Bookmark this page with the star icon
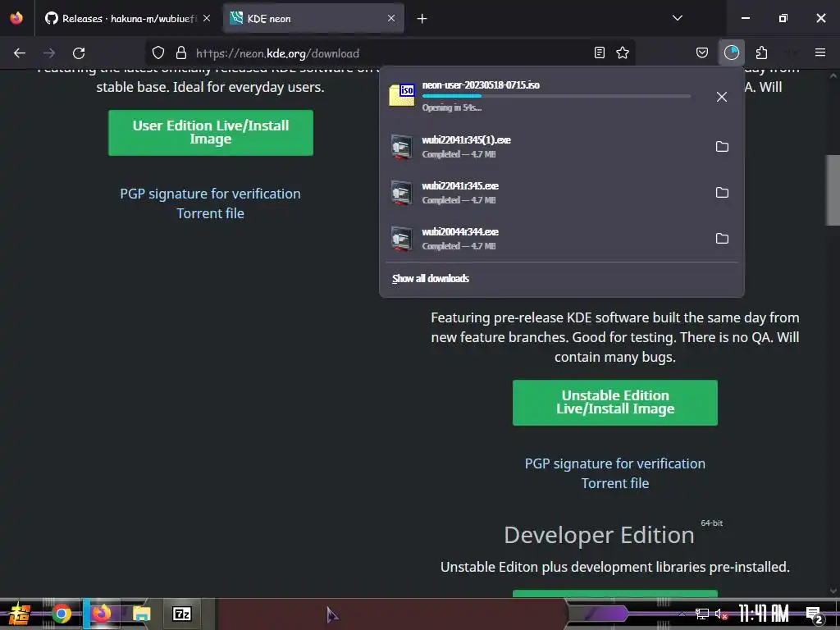 pyautogui.click(x=623, y=52)
